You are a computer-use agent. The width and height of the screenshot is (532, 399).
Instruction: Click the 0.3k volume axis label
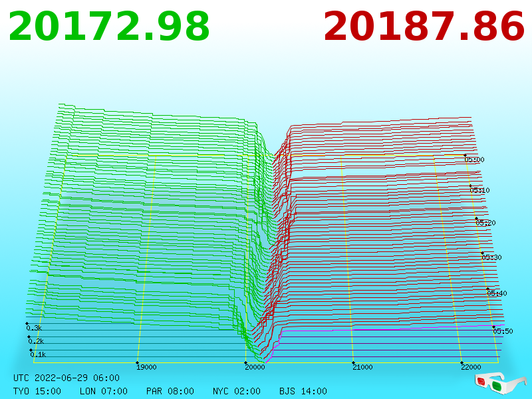click(34, 328)
